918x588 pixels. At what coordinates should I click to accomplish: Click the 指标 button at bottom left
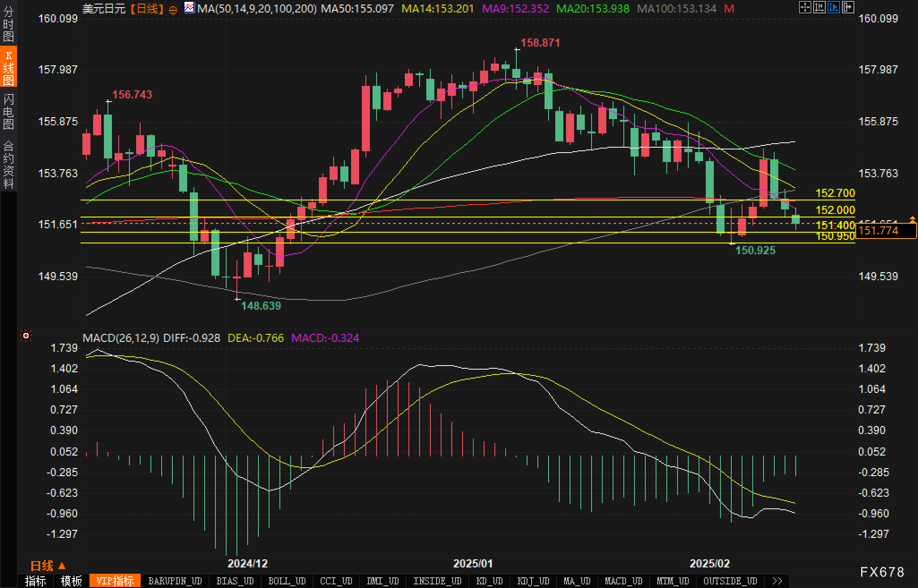point(35,581)
